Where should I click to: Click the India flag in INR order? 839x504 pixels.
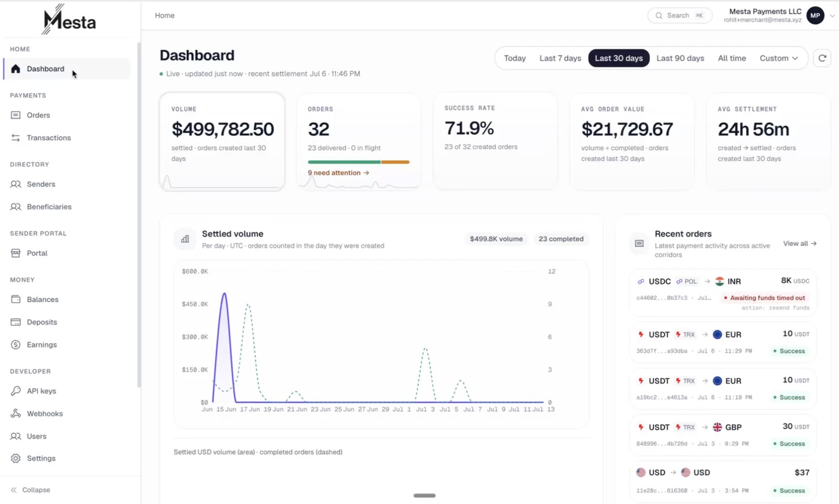[719, 281]
